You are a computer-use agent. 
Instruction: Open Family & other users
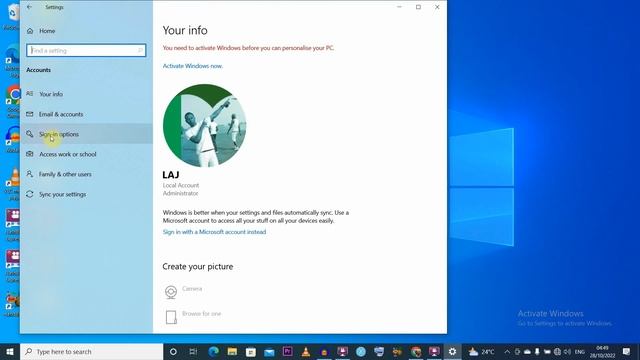point(86,174)
